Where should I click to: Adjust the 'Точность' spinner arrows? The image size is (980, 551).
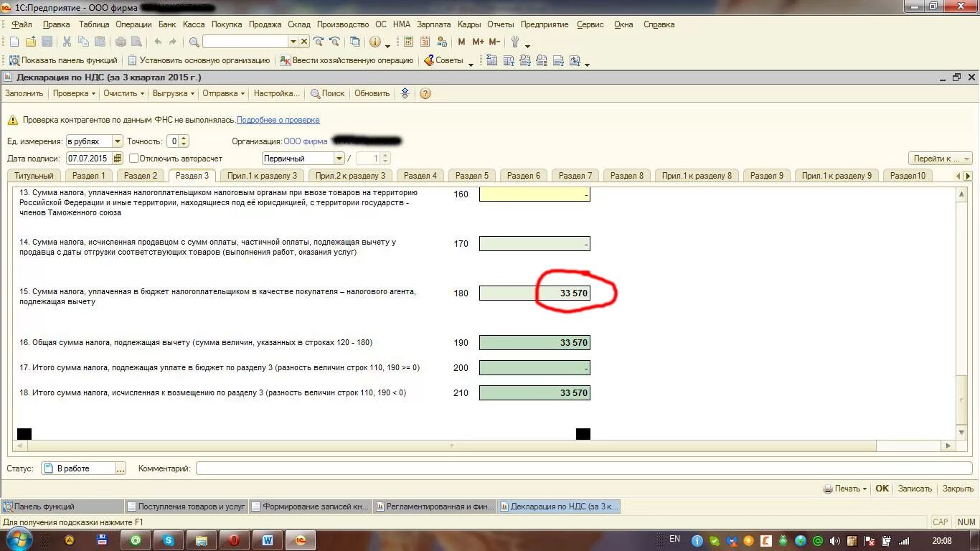pos(184,141)
